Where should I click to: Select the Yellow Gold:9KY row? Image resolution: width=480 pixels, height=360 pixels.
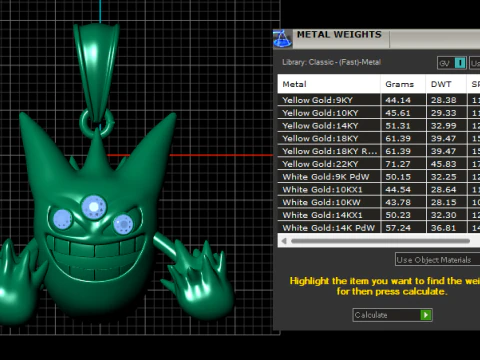click(x=379, y=100)
